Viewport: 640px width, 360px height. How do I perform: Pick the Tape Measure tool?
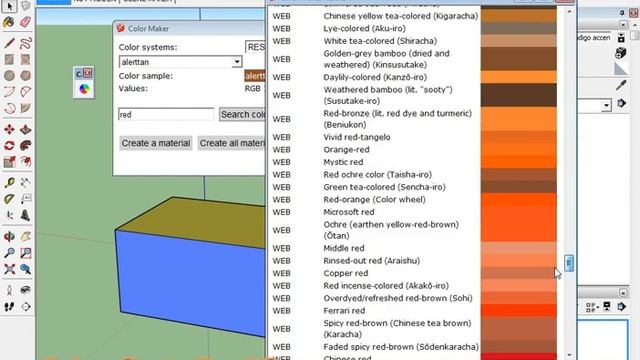(9, 182)
